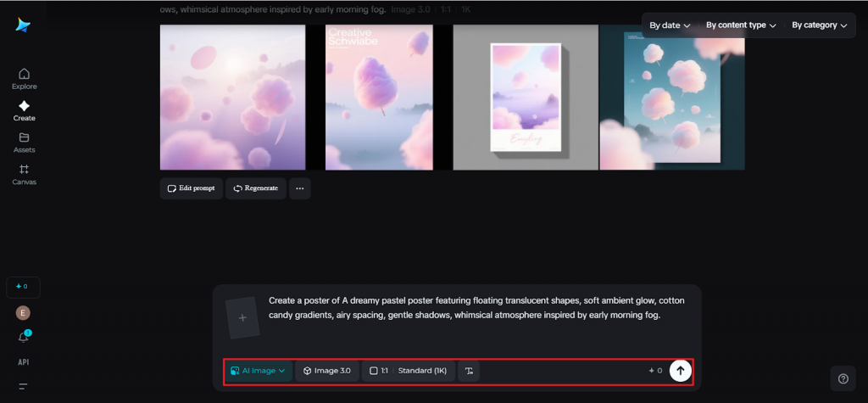Open the AI Image mode dropdown
The height and width of the screenshot is (403, 868).
258,371
